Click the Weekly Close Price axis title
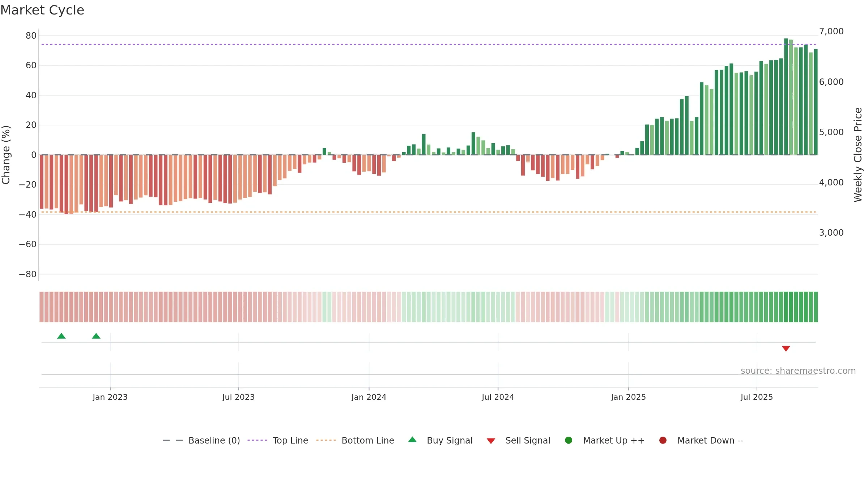 (858, 155)
